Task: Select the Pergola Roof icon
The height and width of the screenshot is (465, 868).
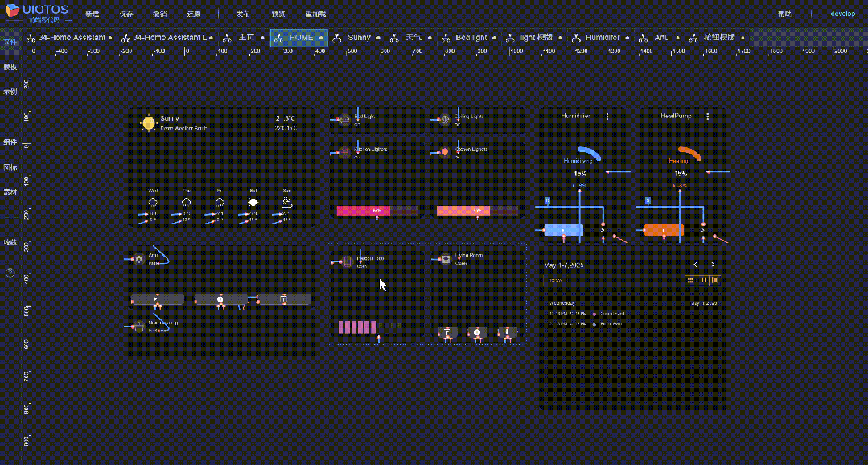Action: (347, 261)
